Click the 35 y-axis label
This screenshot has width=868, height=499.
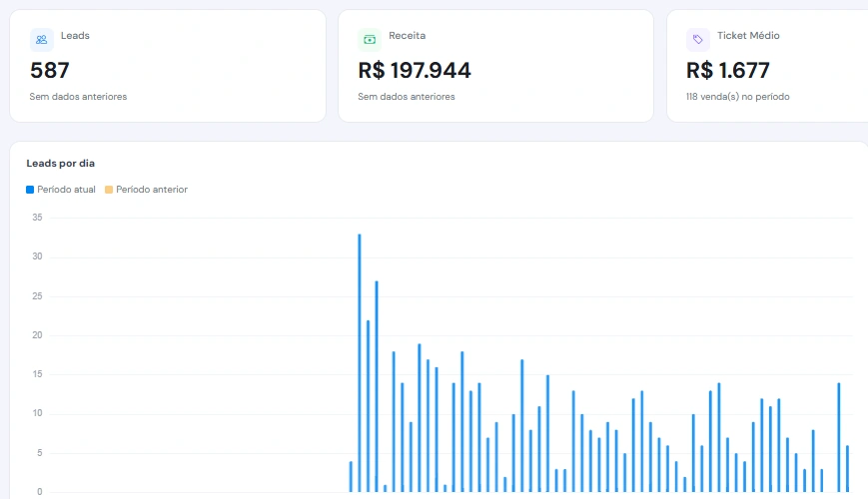[37, 218]
